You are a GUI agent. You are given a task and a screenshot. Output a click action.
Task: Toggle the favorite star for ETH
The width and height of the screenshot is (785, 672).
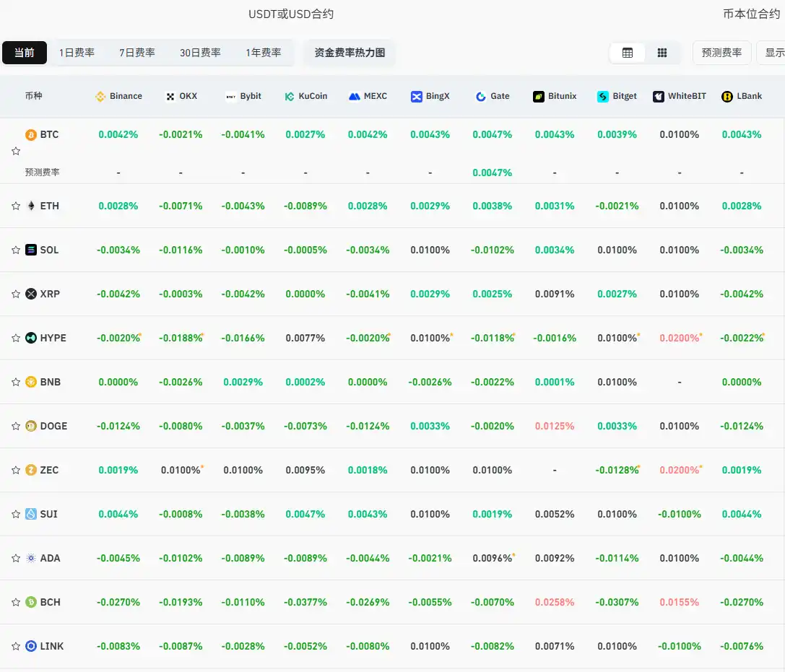[x=15, y=206]
